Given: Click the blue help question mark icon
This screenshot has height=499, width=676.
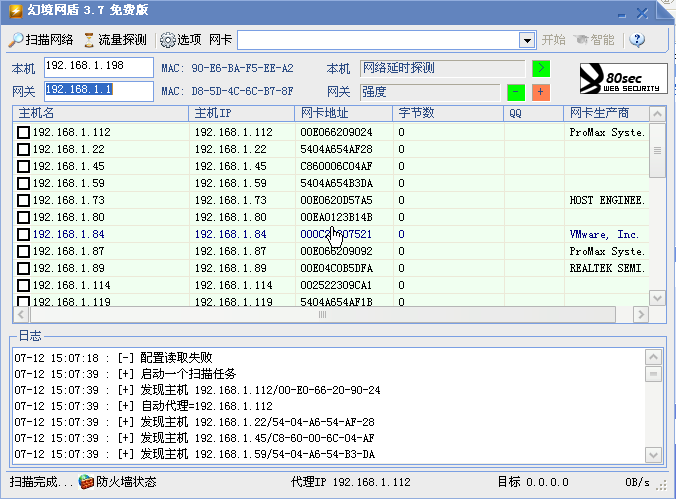Looking at the screenshot, I should [x=637, y=40].
